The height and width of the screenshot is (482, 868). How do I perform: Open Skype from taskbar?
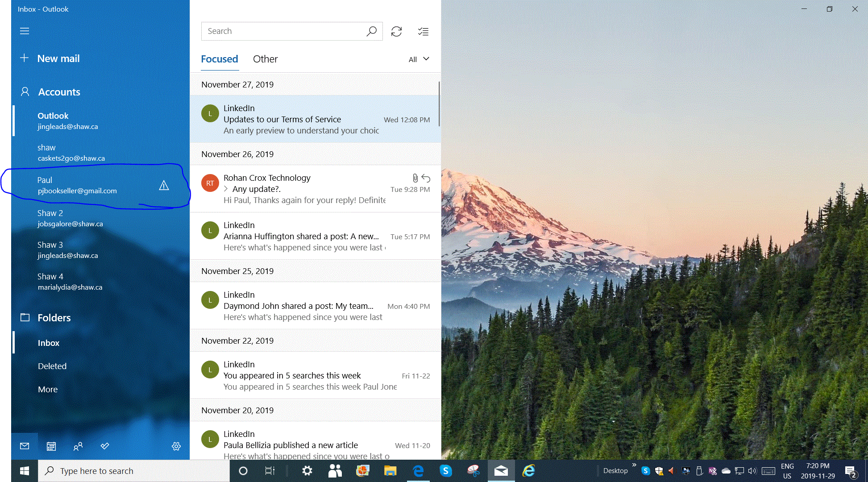coord(446,471)
